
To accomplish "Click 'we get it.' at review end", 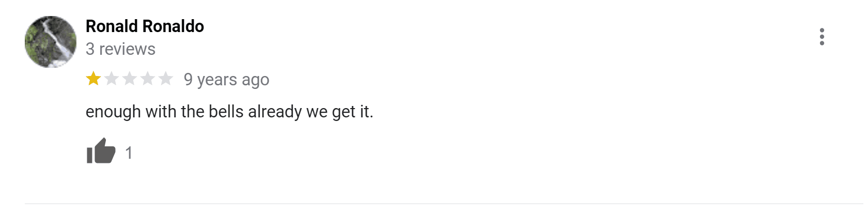I will (x=339, y=112).
